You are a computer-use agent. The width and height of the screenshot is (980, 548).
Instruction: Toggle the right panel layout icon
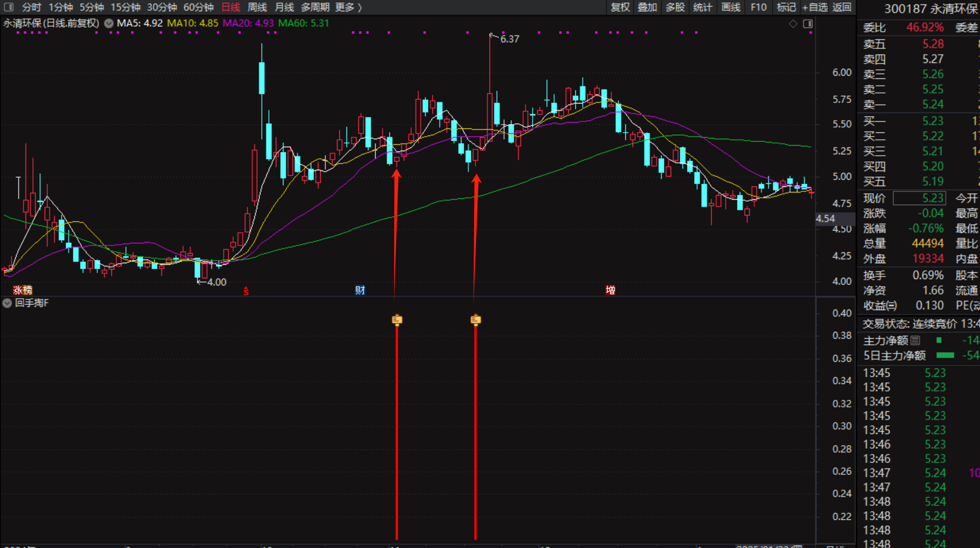tap(808, 24)
